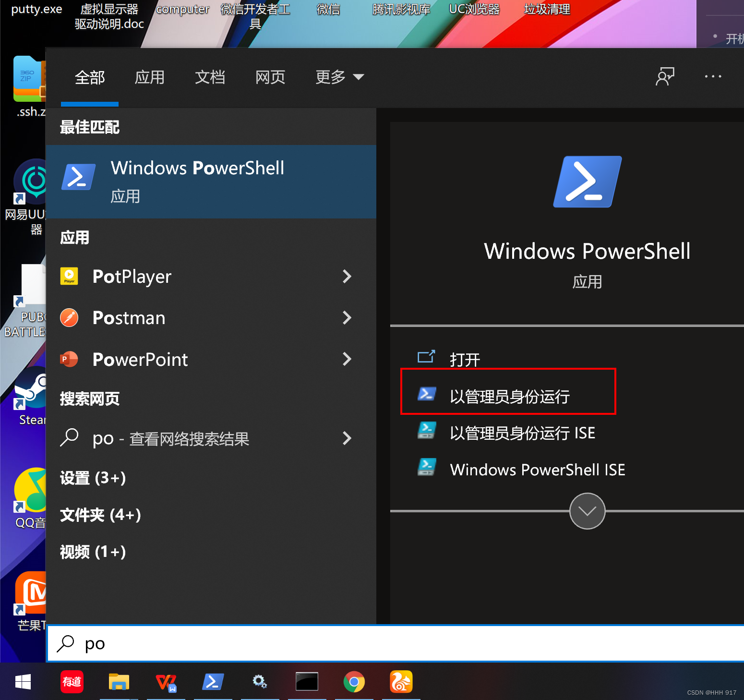This screenshot has height=700, width=744.
Task: Expand PotPlayer result with its chevron
Action: pyautogui.click(x=347, y=277)
